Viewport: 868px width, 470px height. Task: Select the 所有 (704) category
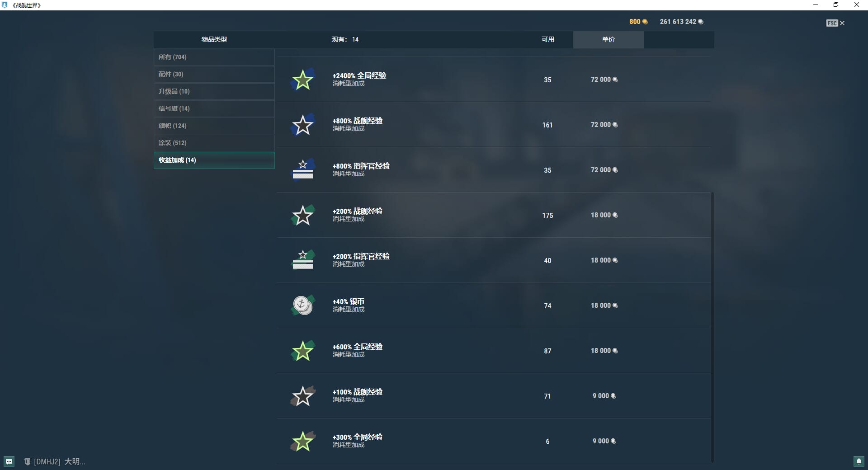(214, 57)
